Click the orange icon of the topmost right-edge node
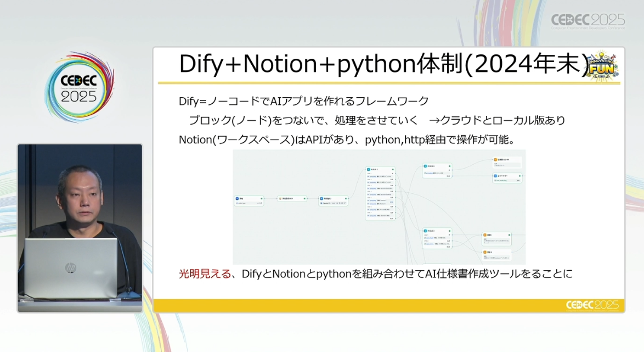644x352 pixels. click(x=495, y=160)
